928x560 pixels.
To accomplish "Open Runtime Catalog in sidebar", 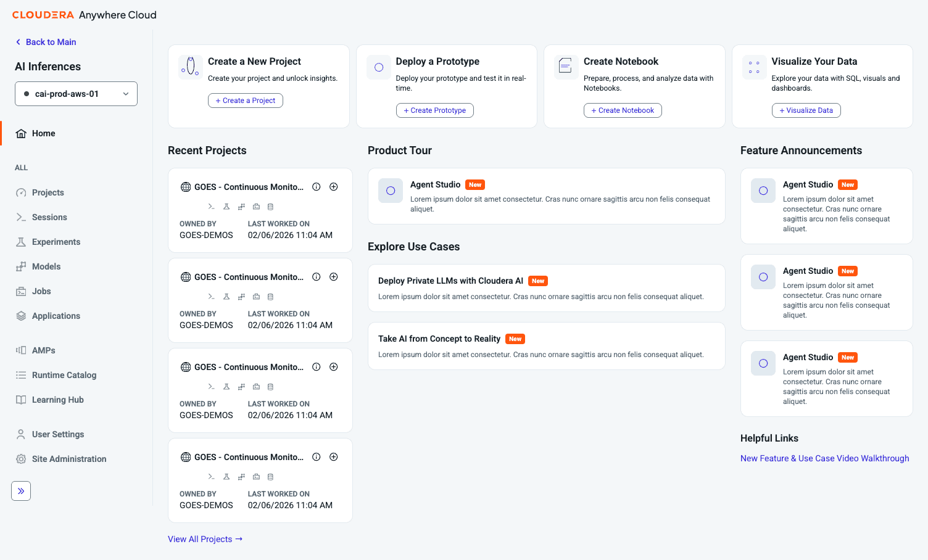I will pos(64,375).
